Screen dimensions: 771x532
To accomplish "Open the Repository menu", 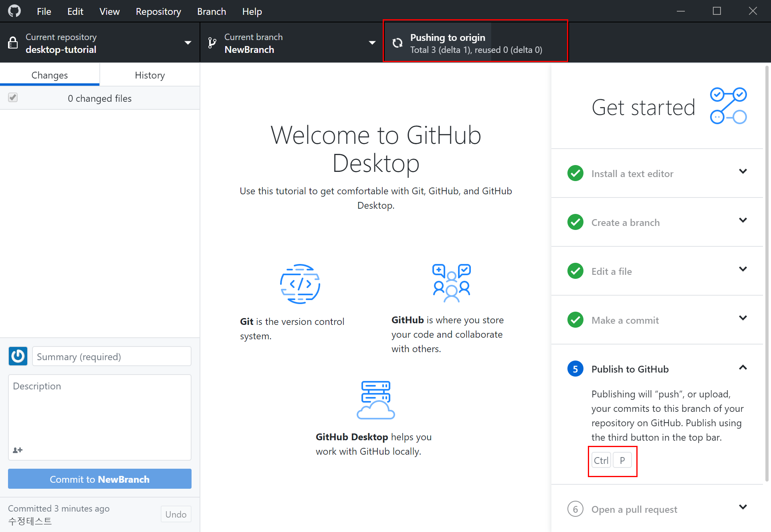I will click(x=158, y=12).
